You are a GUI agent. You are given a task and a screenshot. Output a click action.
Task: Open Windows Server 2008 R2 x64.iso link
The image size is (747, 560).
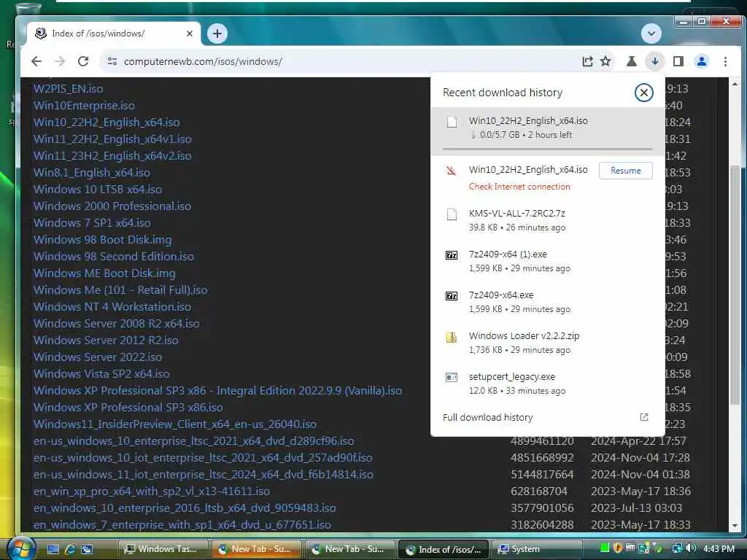[x=116, y=323]
